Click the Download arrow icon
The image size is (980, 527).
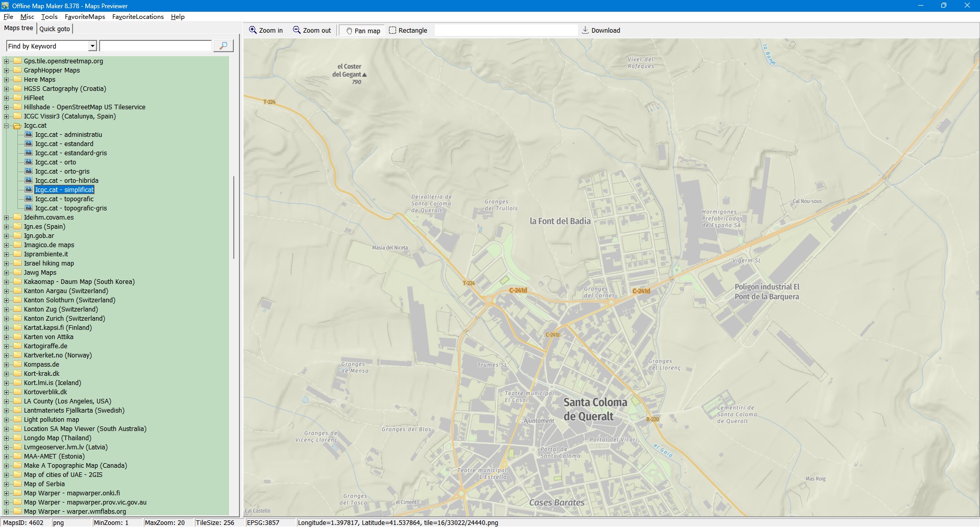tap(585, 31)
